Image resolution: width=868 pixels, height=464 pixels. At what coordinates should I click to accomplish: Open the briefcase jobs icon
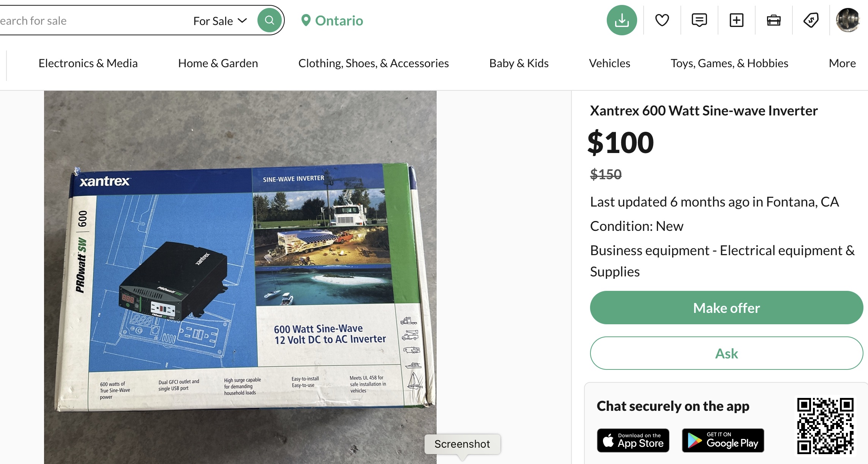(773, 21)
